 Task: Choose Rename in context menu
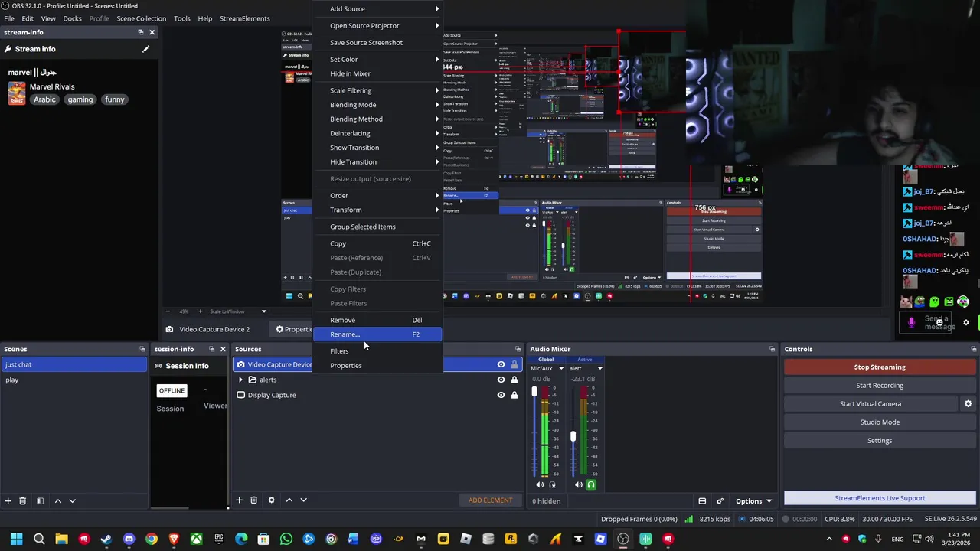pos(377,334)
